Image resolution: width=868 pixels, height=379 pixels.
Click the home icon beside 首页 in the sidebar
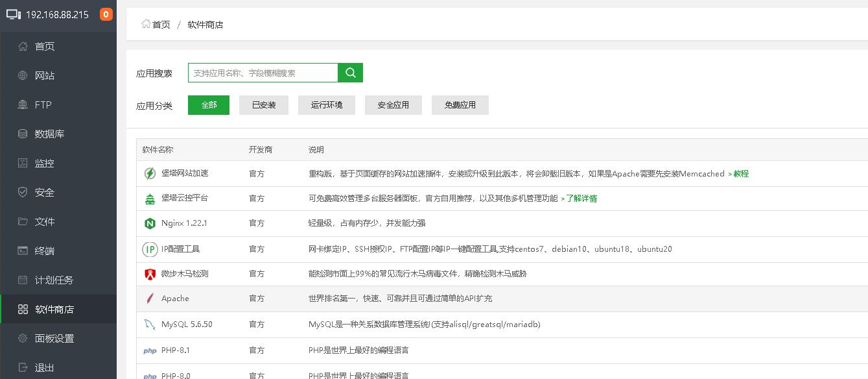tap(23, 46)
